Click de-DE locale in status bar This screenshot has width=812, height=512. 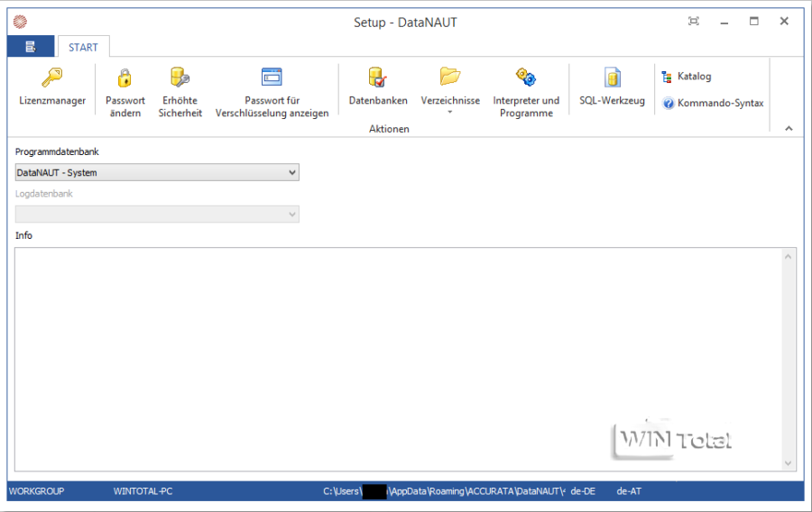pyautogui.click(x=583, y=491)
